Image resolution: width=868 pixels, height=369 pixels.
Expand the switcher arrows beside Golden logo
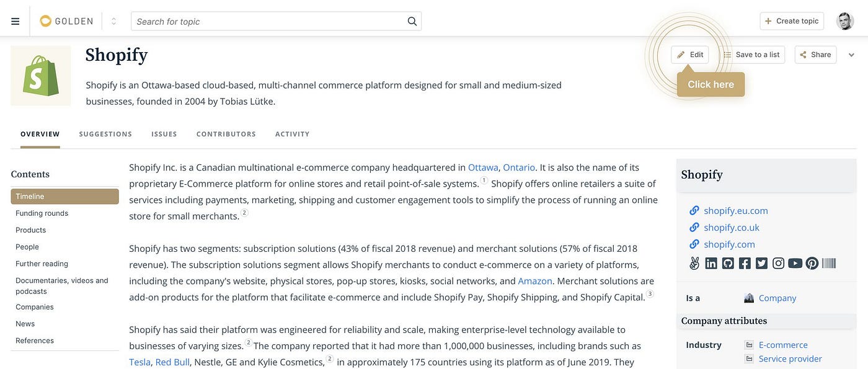(113, 21)
